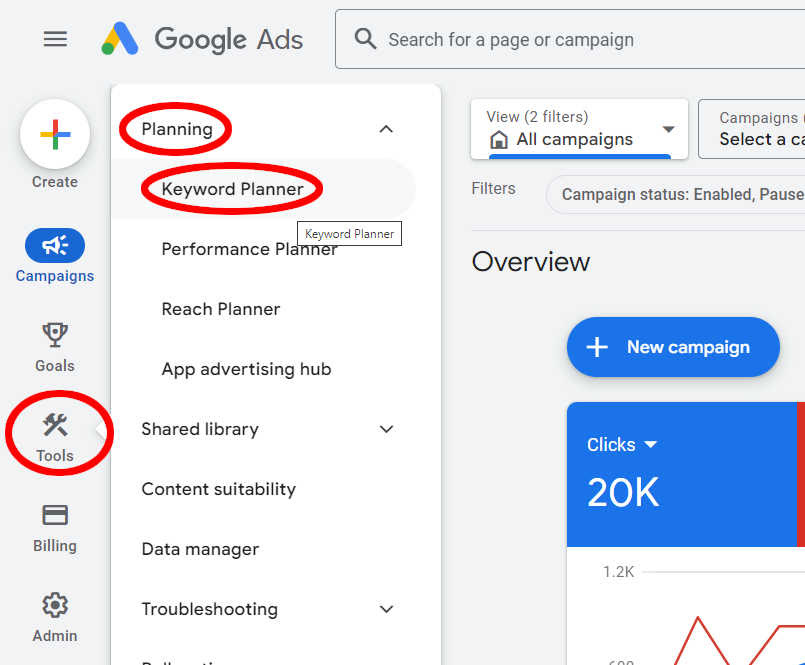The height and width of the screenshot is (665, 805).
Task: Click the Campaign status filter chip
Action: (677, 195)
